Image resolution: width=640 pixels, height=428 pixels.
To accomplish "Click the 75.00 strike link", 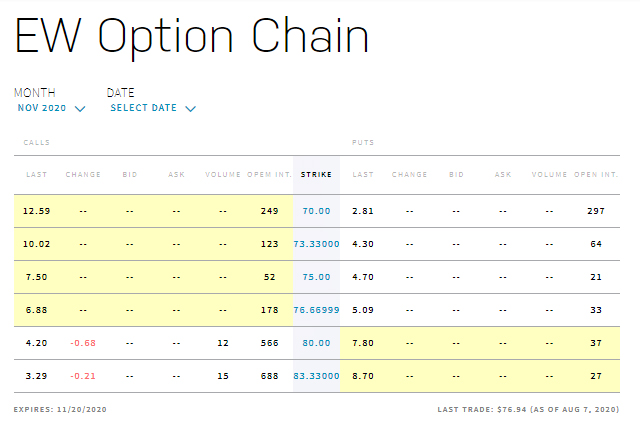I will (x=316, y=277).
